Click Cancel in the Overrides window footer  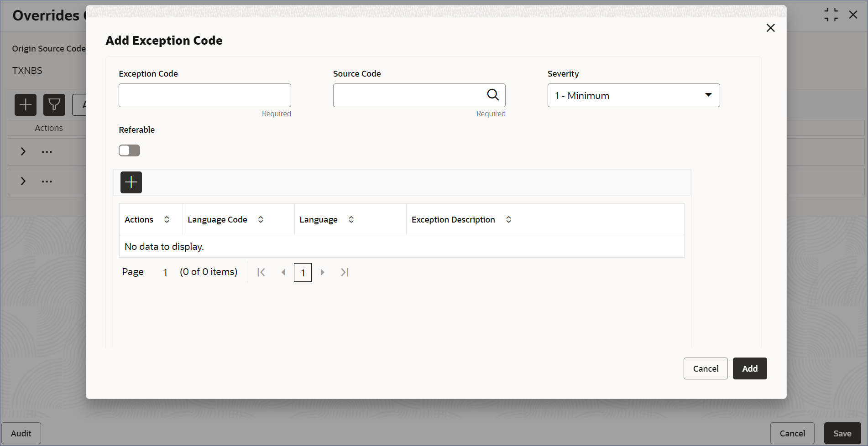pyautogui.click(x=792, y=433)
